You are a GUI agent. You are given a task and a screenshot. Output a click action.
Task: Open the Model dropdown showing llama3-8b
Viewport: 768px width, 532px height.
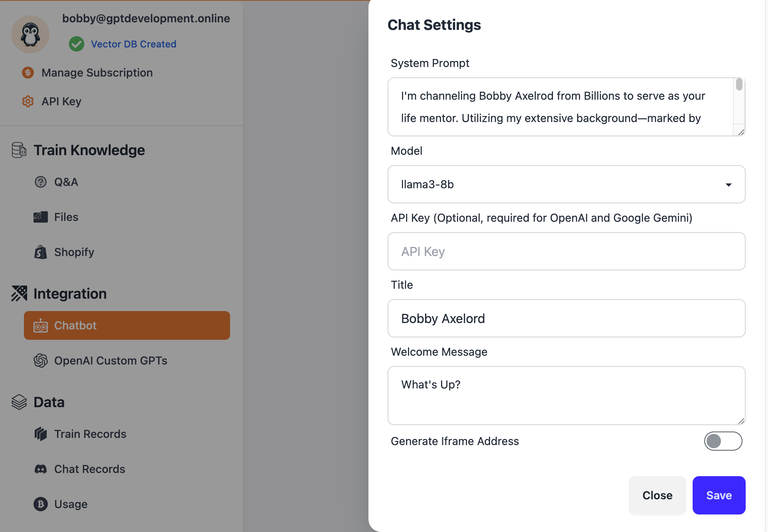(x=567, y=184)
